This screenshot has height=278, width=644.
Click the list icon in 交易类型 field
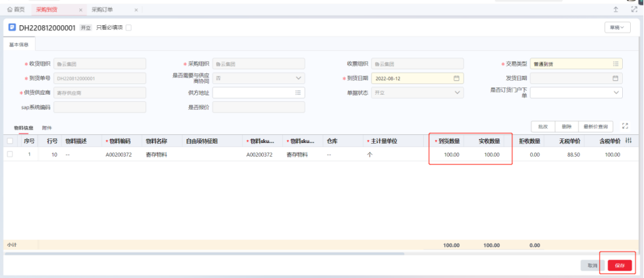[616, 64]
